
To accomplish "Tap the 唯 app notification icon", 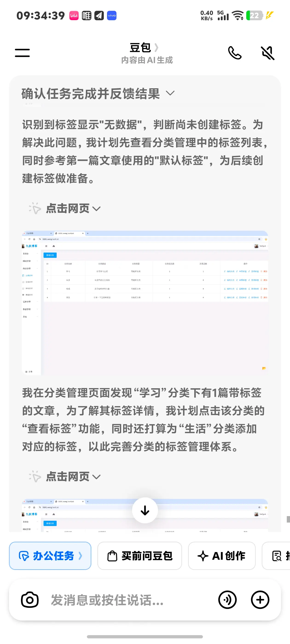I will pyautogui.click(x=87, y=15).
